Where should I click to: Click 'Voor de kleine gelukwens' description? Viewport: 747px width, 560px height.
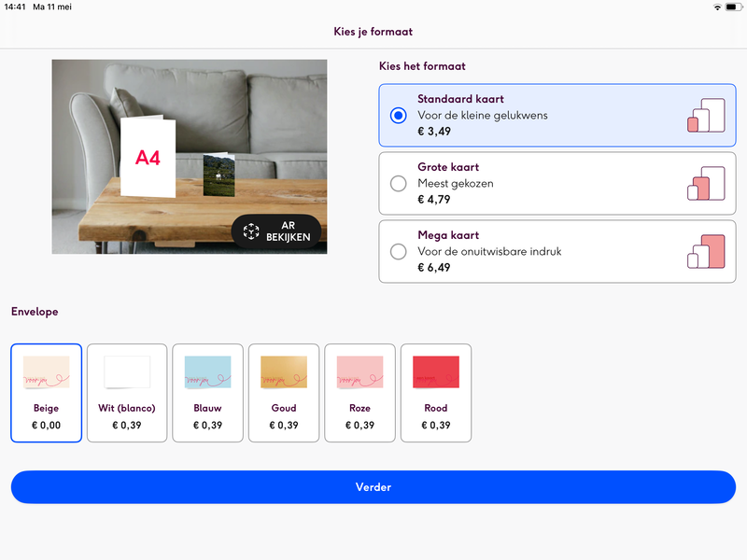tap(483, 115)
